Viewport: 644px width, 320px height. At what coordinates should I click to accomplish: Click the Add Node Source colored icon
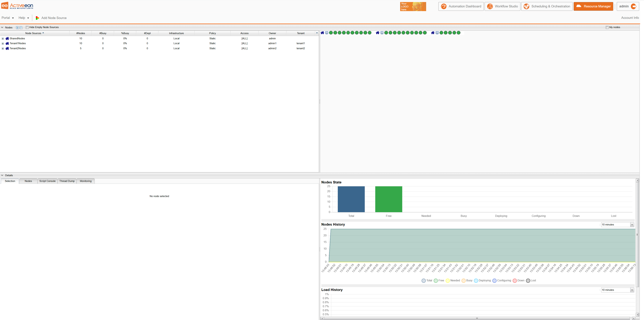pos(37,18)
